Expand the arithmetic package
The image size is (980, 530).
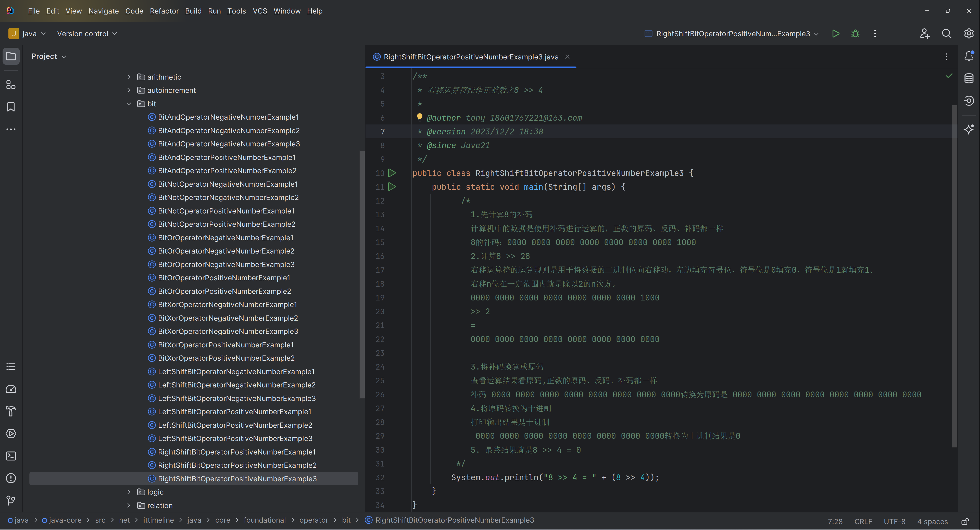[129, 77]
